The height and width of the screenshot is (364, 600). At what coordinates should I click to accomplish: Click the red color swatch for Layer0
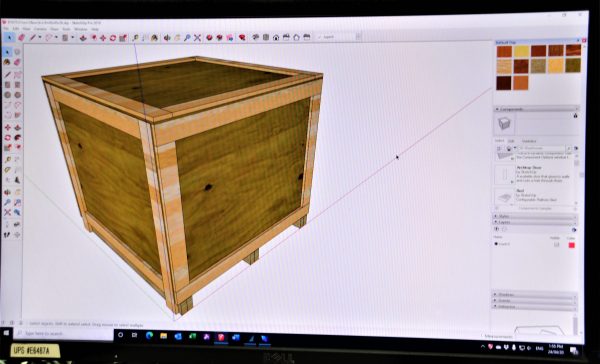pyautogui.click(x=571, y=245)
